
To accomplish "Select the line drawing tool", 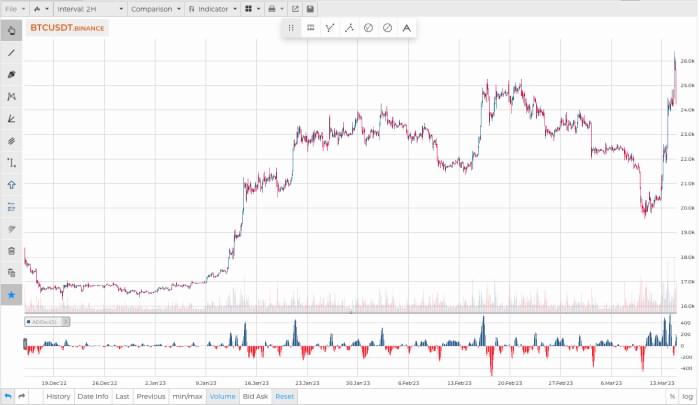I will pyautogui.click(x=11, y=53).
